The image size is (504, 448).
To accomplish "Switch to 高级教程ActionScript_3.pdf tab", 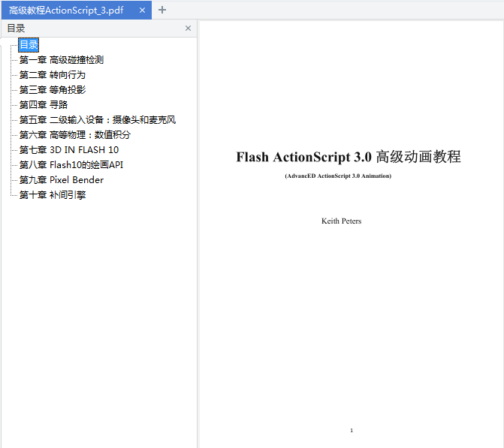I will pyautogui.click(x=66, y=11).
